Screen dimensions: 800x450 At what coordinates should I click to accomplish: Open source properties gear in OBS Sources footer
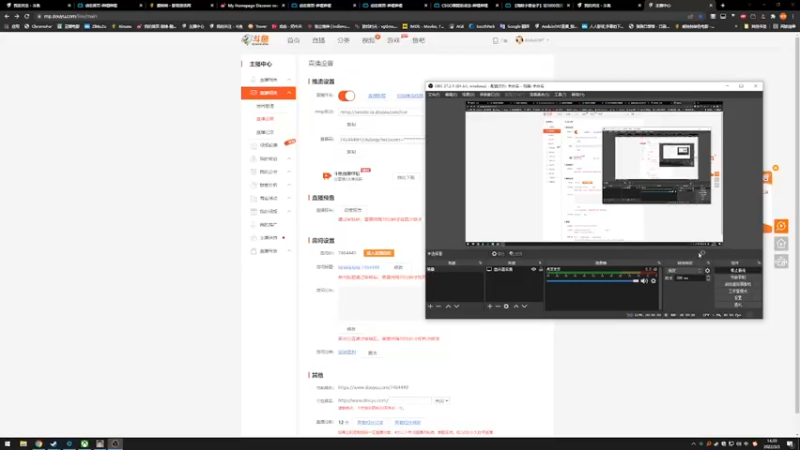click(506, 306)
